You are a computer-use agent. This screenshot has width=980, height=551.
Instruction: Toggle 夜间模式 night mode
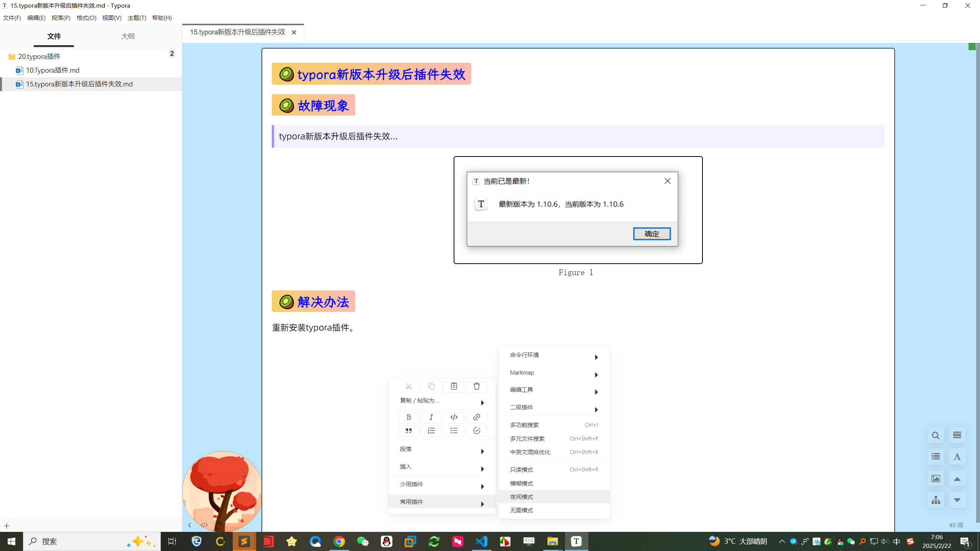click(x=554, y=497)
